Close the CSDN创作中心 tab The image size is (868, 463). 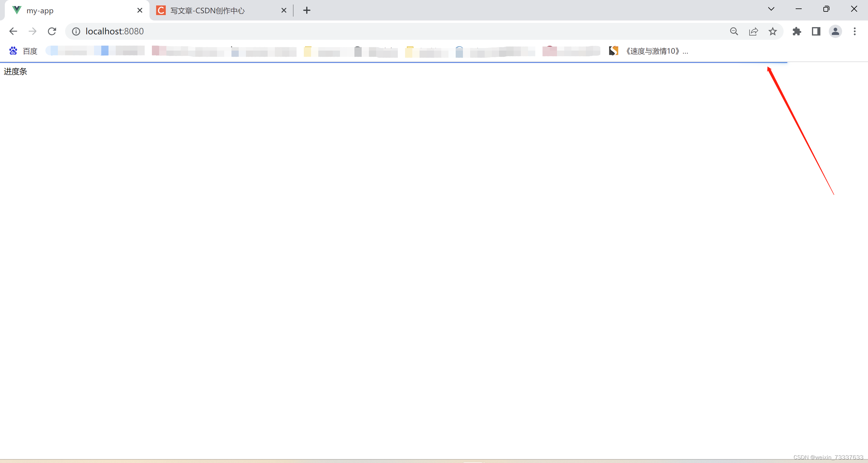click(284, 11)
